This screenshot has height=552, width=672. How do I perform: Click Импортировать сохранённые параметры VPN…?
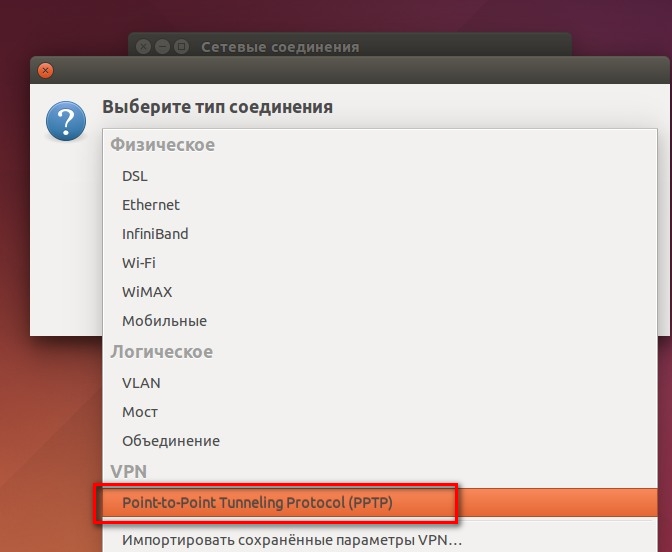(380, 540)
